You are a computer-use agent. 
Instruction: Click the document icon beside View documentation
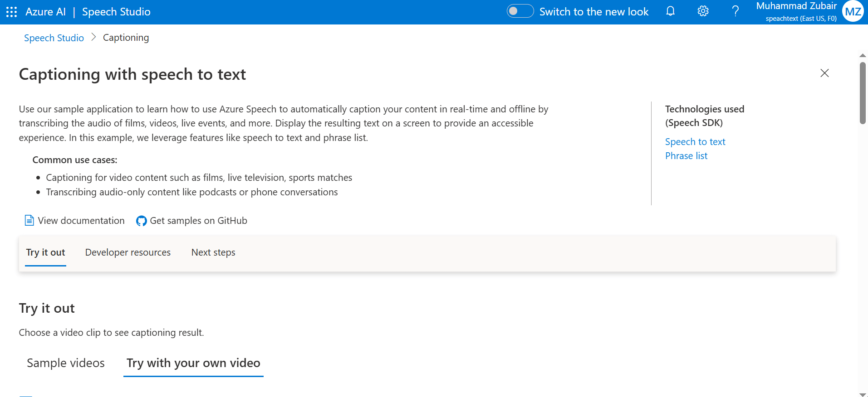(29, 220)
